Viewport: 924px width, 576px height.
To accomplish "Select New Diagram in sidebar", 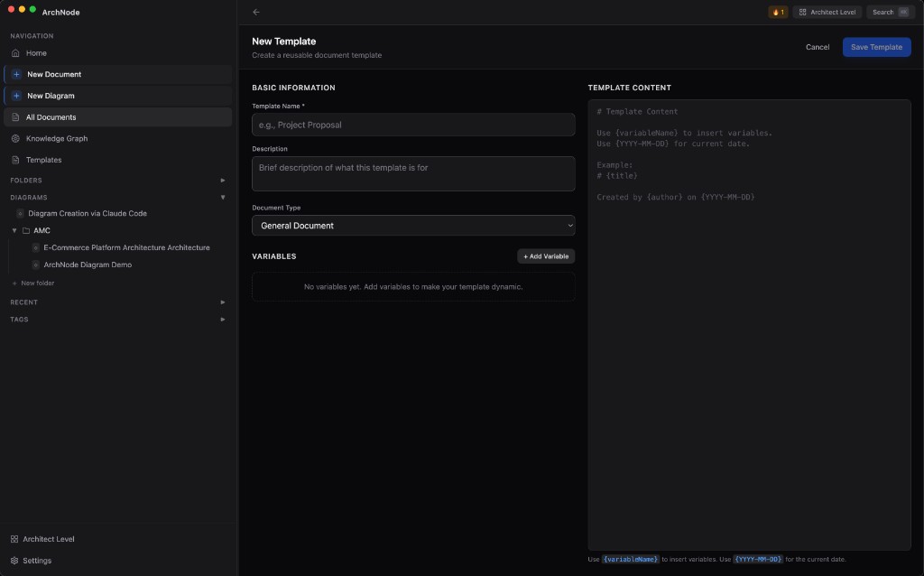I will [118, 96].
